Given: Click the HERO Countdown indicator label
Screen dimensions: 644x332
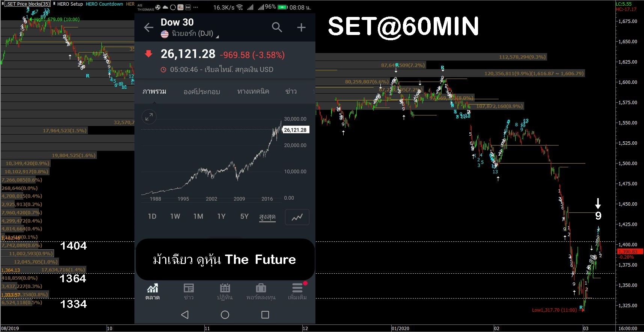Looking at the screenshot, I should coord(104,4).
